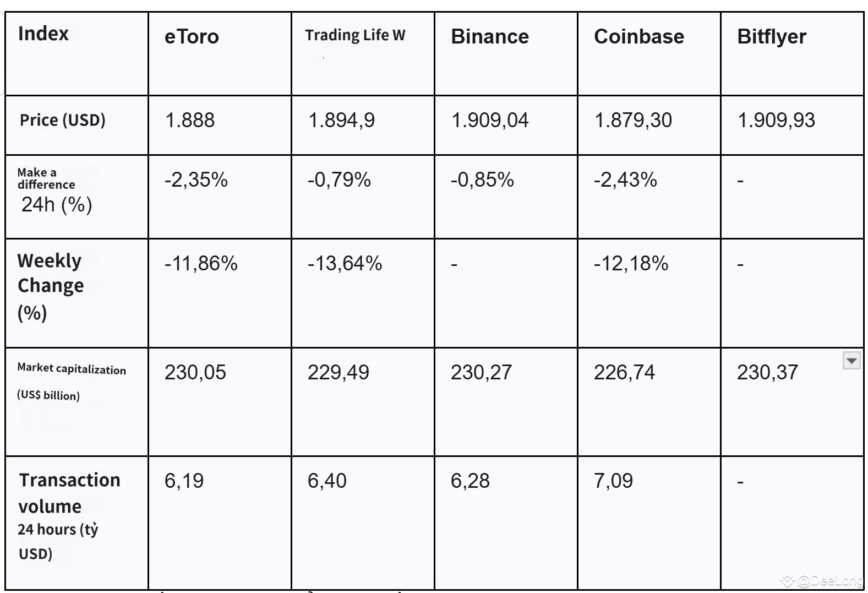Click the Index header cell
Image resolution: width=868 pixels, height=593 pixels.
pyautogui.click(x=43, y=34)
